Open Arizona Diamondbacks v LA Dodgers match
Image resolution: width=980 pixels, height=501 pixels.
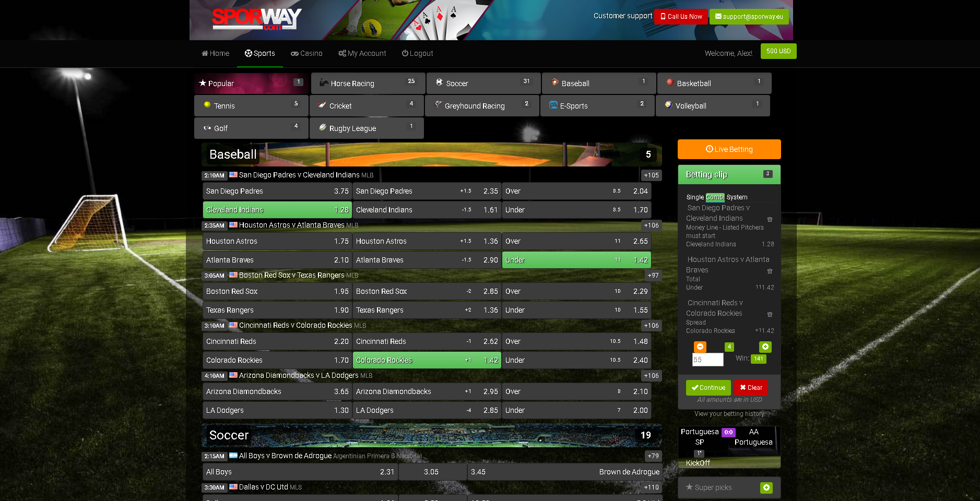click(x=299, y=375)
